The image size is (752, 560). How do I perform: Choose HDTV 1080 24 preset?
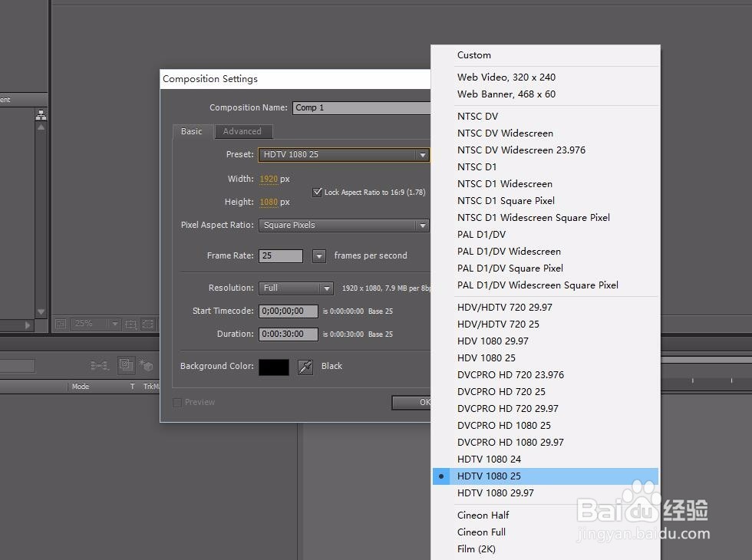(x=546, y=460)
